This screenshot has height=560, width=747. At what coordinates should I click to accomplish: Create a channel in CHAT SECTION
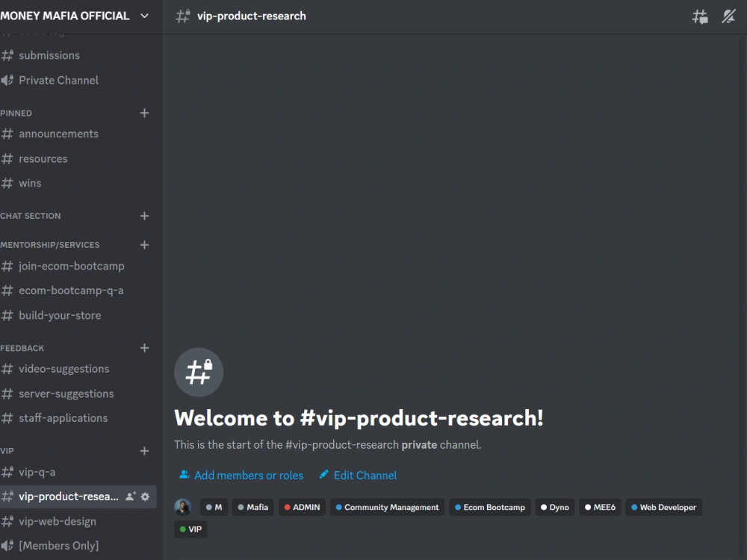[144, 216]
